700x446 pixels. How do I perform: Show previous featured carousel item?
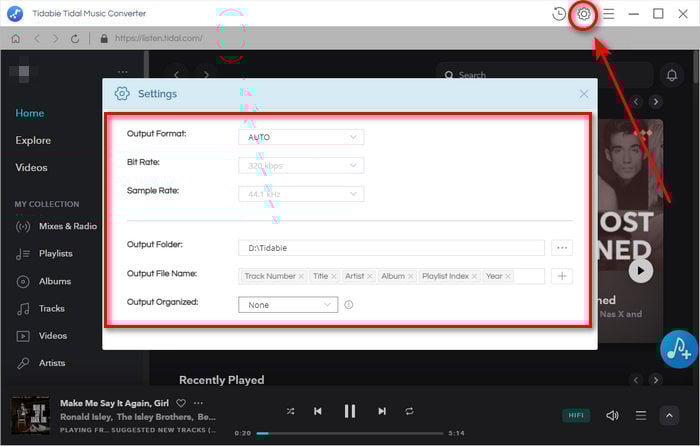[x=636, y=102]
